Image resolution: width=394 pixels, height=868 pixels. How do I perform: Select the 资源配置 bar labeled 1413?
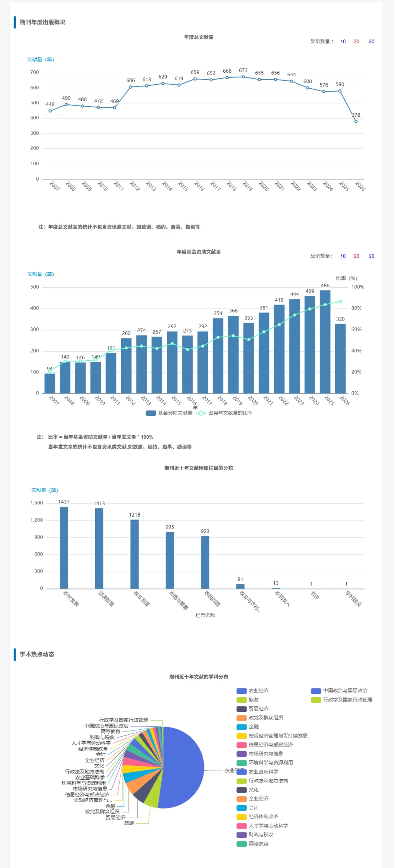[x=99, y=549]
